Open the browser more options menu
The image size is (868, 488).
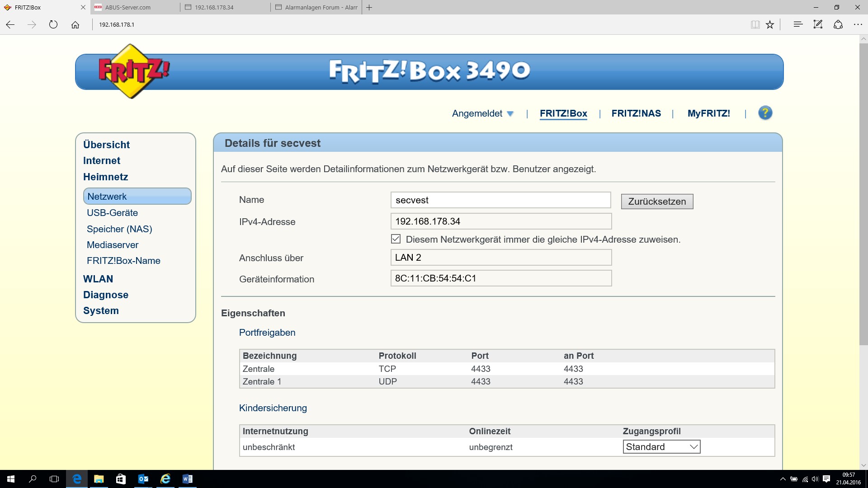pyautogui.click(x=858, y=25)
